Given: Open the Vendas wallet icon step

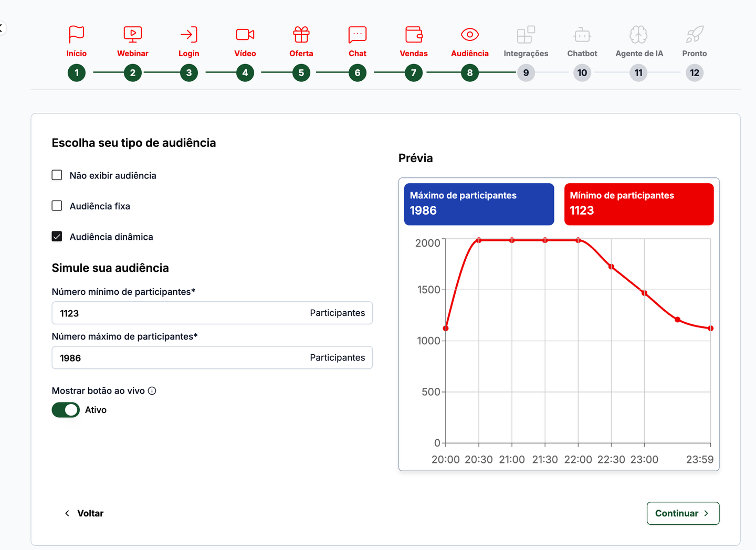Looking at the screenshot, I should click(x=414, y=34).
